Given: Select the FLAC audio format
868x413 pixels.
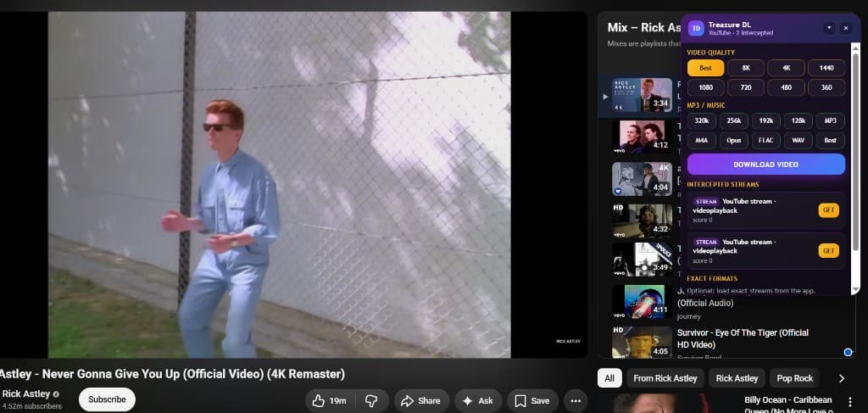Looking at the screenshot, I should (x=766, y=140).
